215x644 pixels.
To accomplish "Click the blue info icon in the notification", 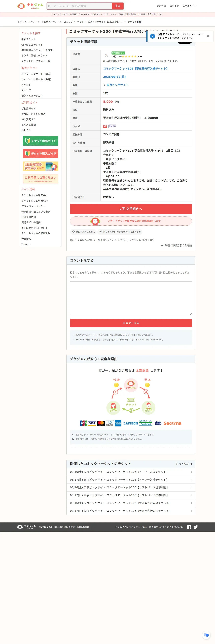I will 152,36.
